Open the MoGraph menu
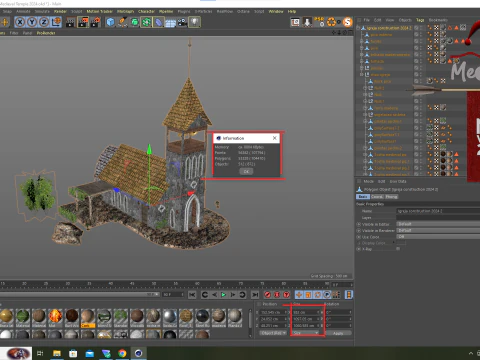 [125, 11]
